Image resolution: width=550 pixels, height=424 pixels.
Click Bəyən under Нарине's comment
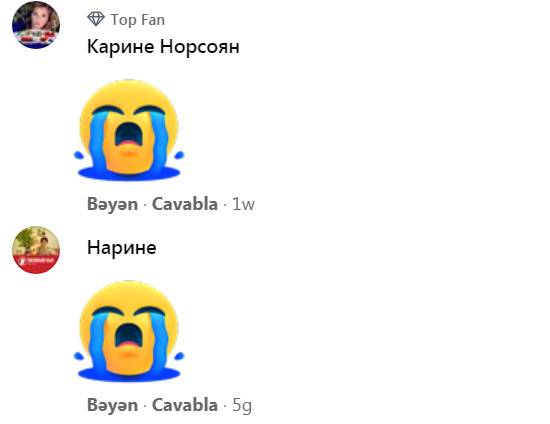pos(112,405)
